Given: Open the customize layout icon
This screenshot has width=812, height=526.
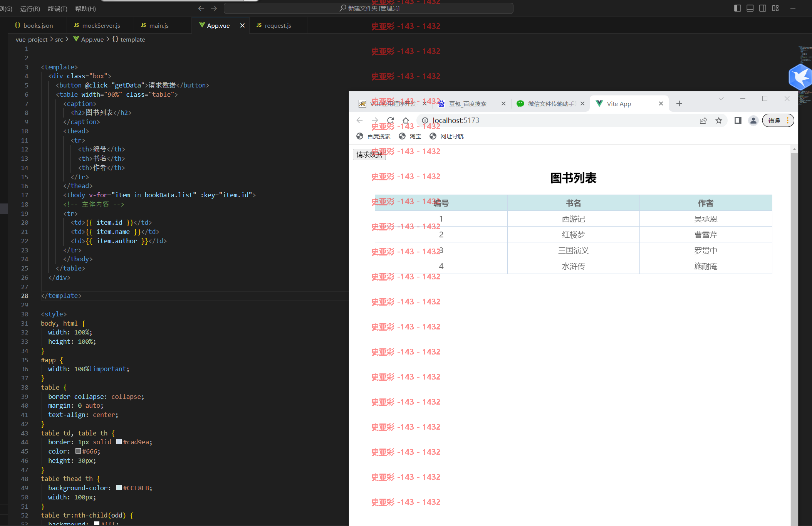Looking at the screenshot, I should pyautogui.click(x=775, y=8).
